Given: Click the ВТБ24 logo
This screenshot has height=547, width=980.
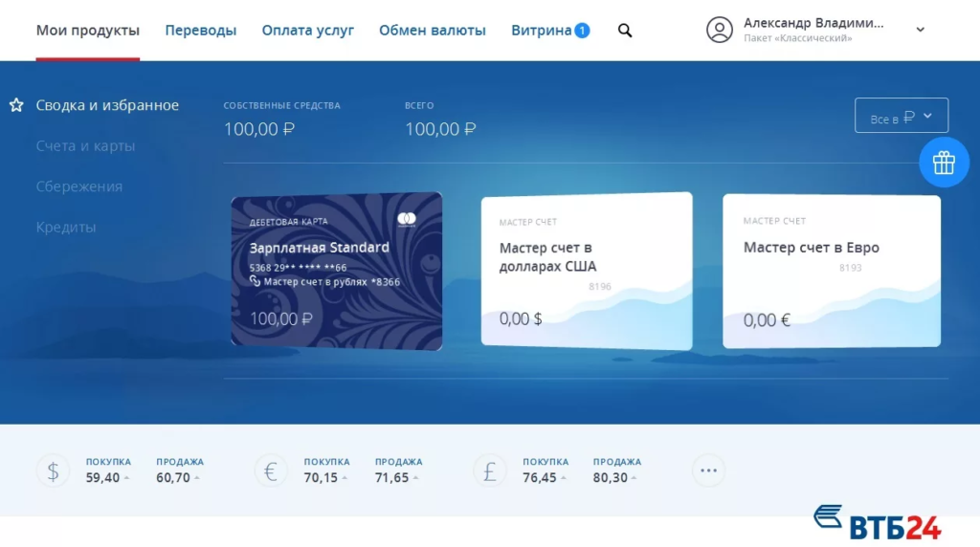Looking at the screenshot, I should tap(878, 523).
